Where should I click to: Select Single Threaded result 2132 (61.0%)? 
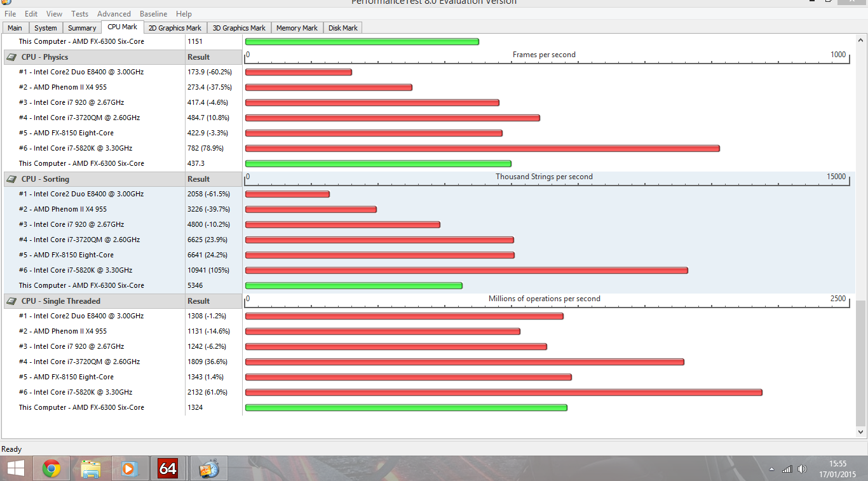tap(208, 392)
